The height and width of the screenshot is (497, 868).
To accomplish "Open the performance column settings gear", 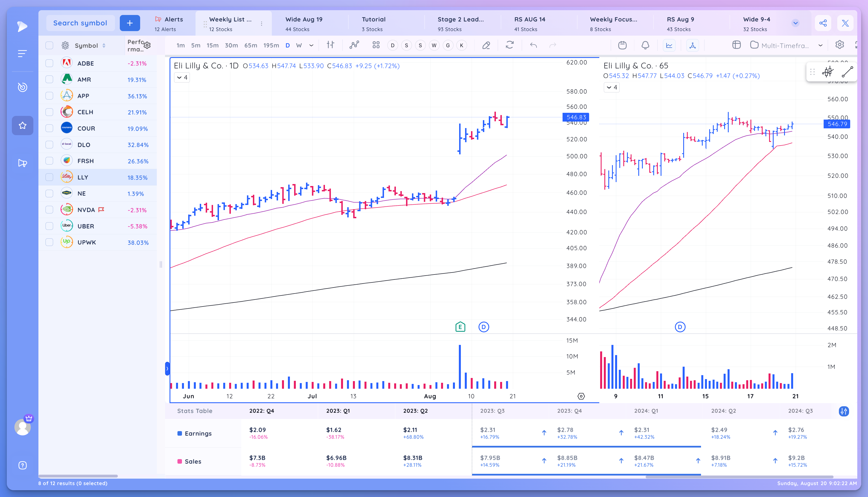I will pos(147,45).
